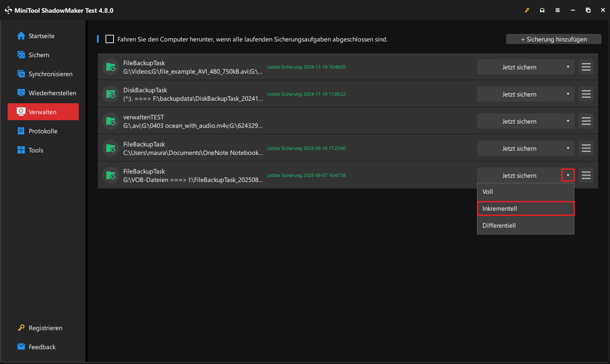Click path G:\Videos;G:\file_example_AVI_480_750kB.avi
Image resolution: width=610 pixels, height=364 pixels.
193,72
